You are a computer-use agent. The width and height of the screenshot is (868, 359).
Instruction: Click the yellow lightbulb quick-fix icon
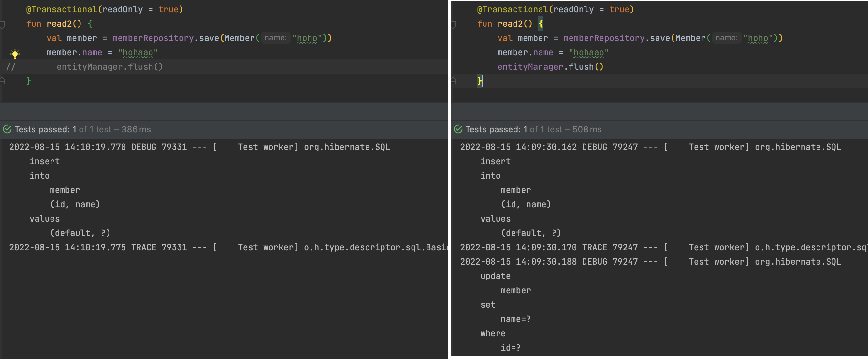tap(15, 53)
